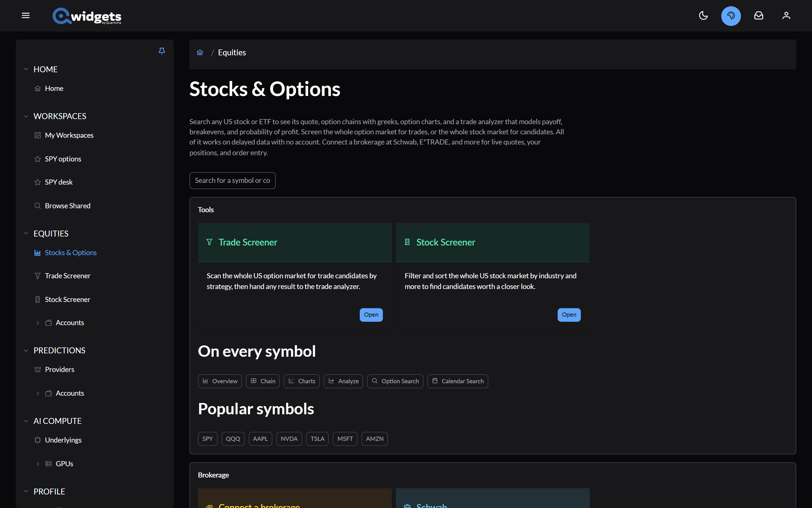
Task: Click wallet icon beside PREDICTIONS Accounts
Action: coord(49,393)
